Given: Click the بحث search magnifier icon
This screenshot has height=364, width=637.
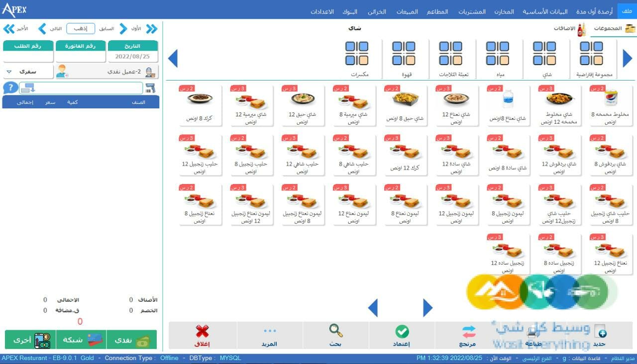Looking at the screenshot, I should [x=336, y=331].
